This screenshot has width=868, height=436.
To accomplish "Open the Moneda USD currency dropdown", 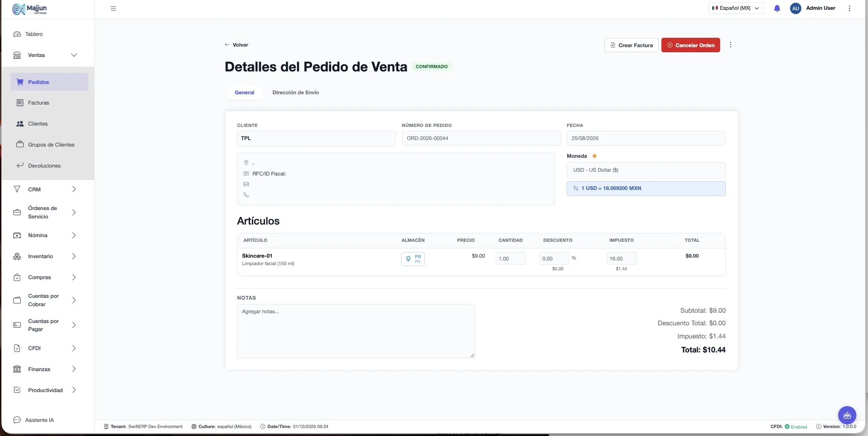I will point(646,170).
